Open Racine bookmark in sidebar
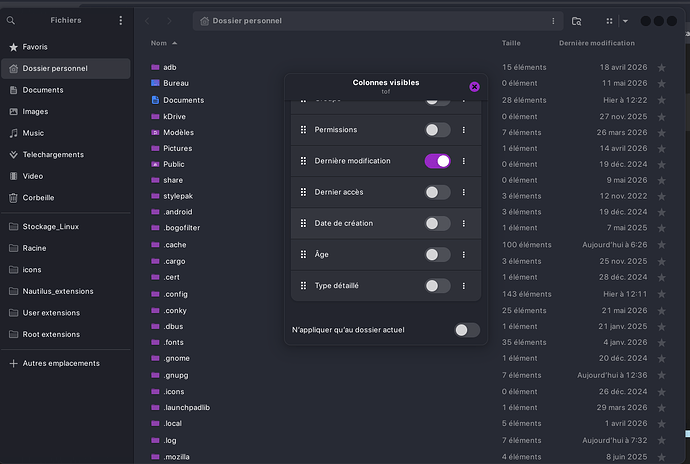 [x=66, y=248]
